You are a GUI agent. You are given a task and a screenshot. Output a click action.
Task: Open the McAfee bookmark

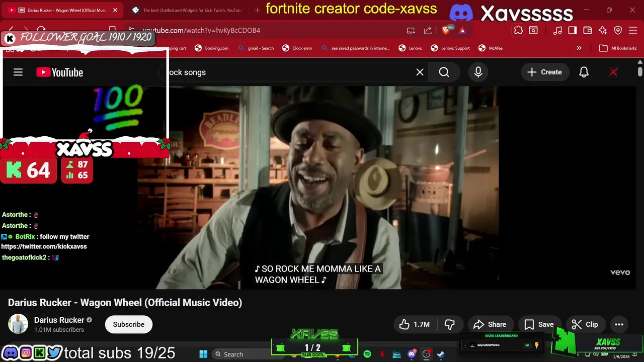(491, 48)
